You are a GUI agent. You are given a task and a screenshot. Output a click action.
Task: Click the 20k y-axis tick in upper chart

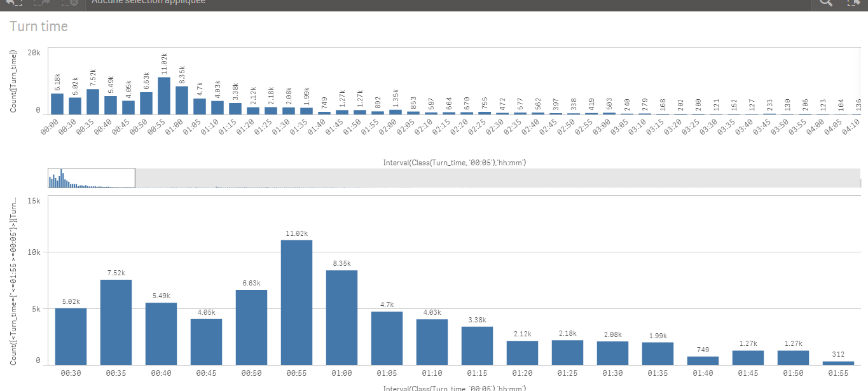36,52
